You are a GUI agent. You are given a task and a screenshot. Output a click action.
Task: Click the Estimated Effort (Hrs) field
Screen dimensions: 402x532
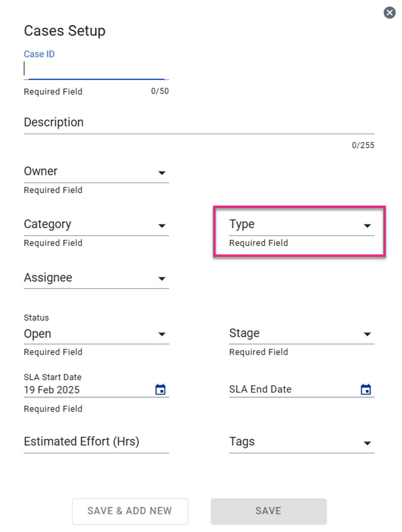(x=96, y=442)
